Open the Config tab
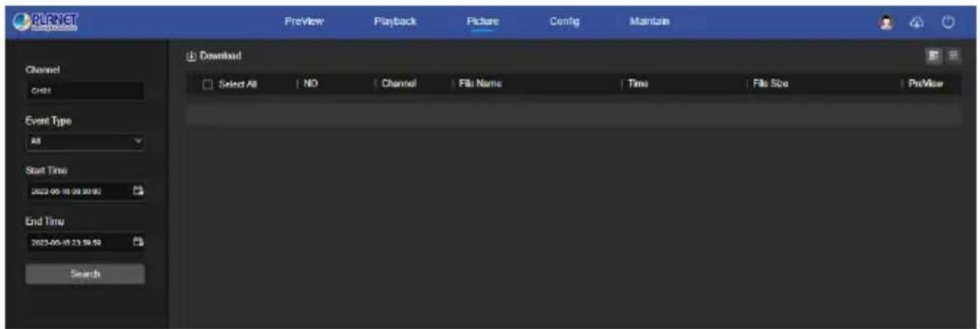Viewport: 980px width, 329px height. coord(564,21)
